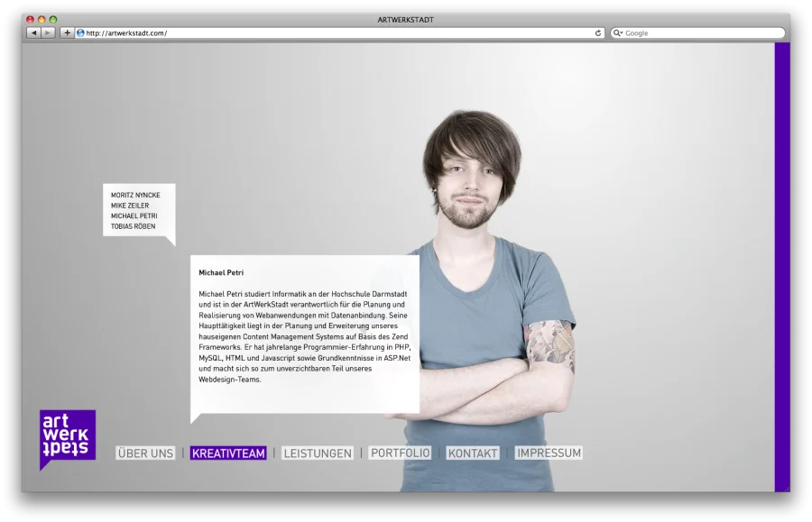This screenshot has width=812, height=522.
Task: Select Mike Zeiler from team list
Action: tap(130, 206)
